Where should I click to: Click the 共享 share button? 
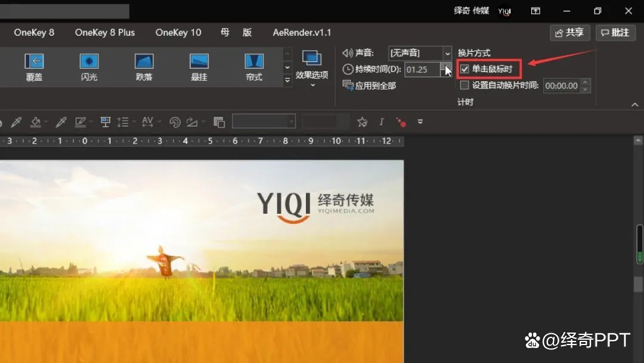(569, 32)
